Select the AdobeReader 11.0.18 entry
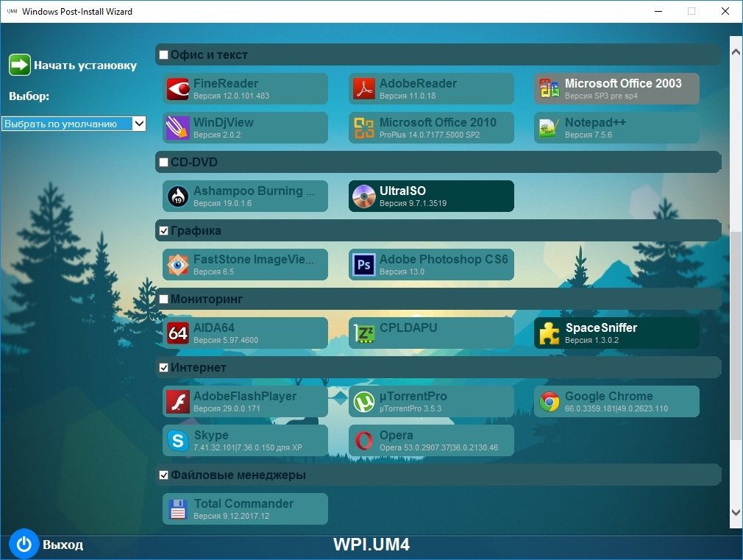743x560 pixels. pyautogui.click(x=431, y=88)
